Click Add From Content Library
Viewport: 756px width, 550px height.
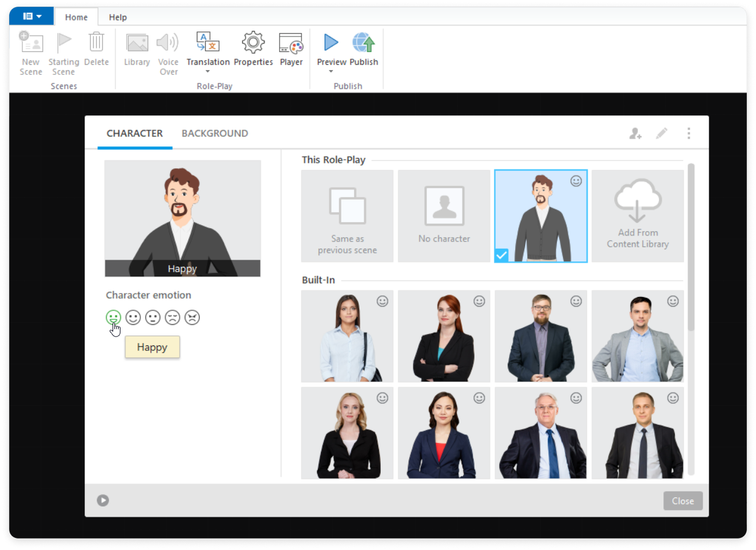tap(638, 216)
